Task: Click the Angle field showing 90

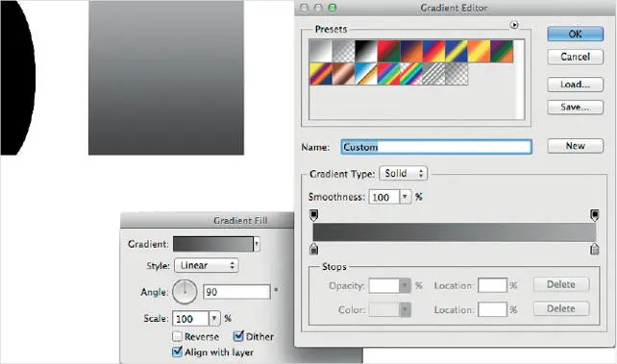Action: (236, 292)
